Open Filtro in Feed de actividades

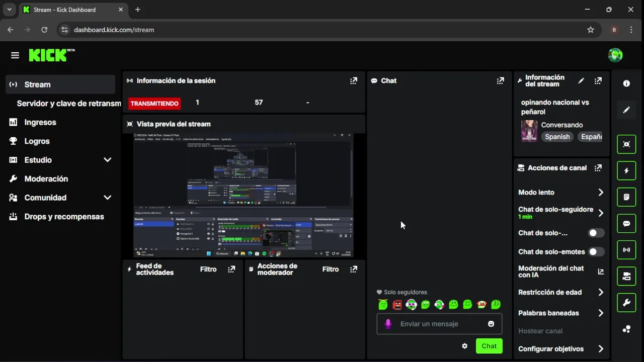208,269
